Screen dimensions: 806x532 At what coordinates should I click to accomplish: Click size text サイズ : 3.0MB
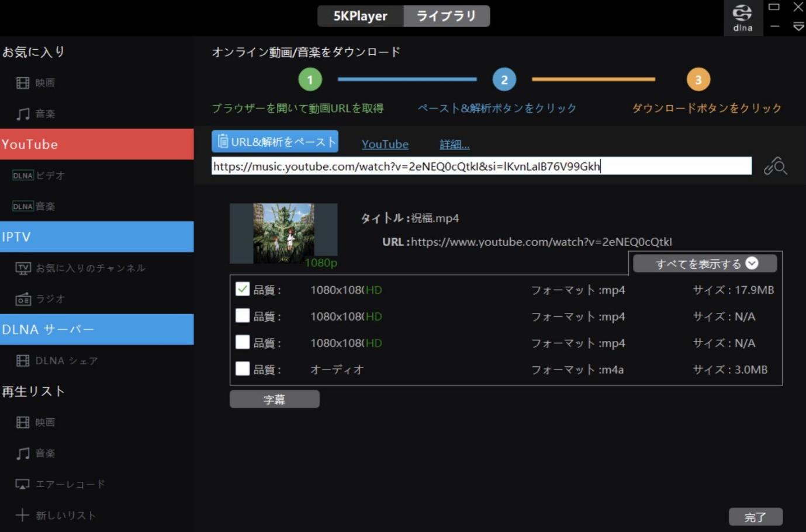[x=730, y=370]
